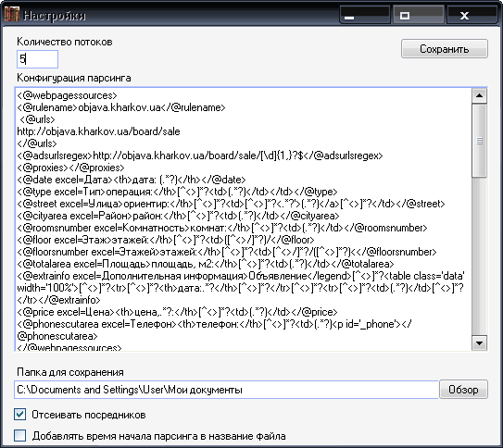Screen dimensions: 503x448
Task: Click the </tr></@extrainfo> line
Action: click(58, 300)
